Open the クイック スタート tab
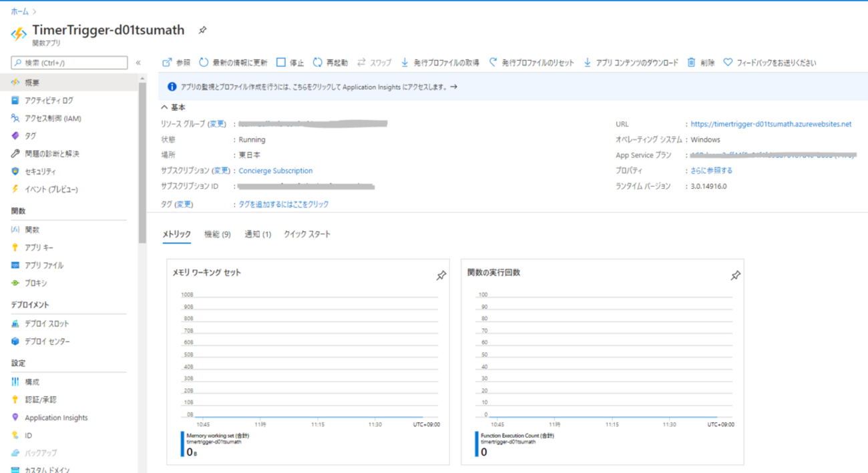The height and width of the screenshot is (473, 868). pos(307,234)
